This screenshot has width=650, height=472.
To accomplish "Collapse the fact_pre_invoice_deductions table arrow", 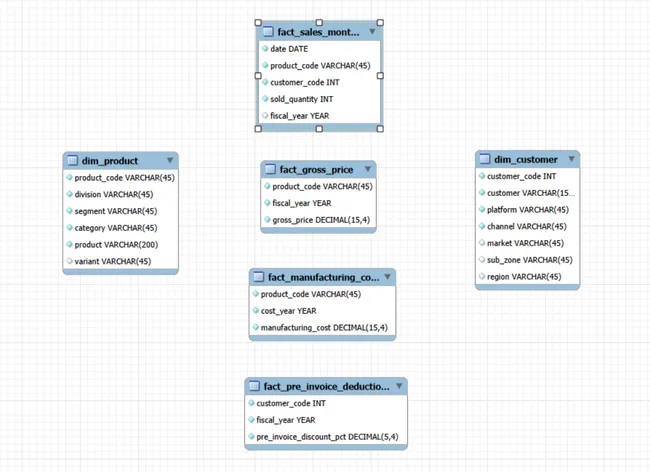I will (x=399, y=386).
